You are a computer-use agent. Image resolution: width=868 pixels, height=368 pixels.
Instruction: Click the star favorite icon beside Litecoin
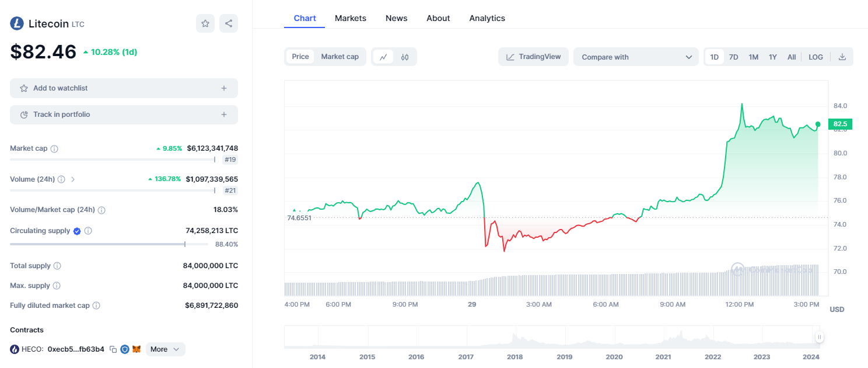205,23
